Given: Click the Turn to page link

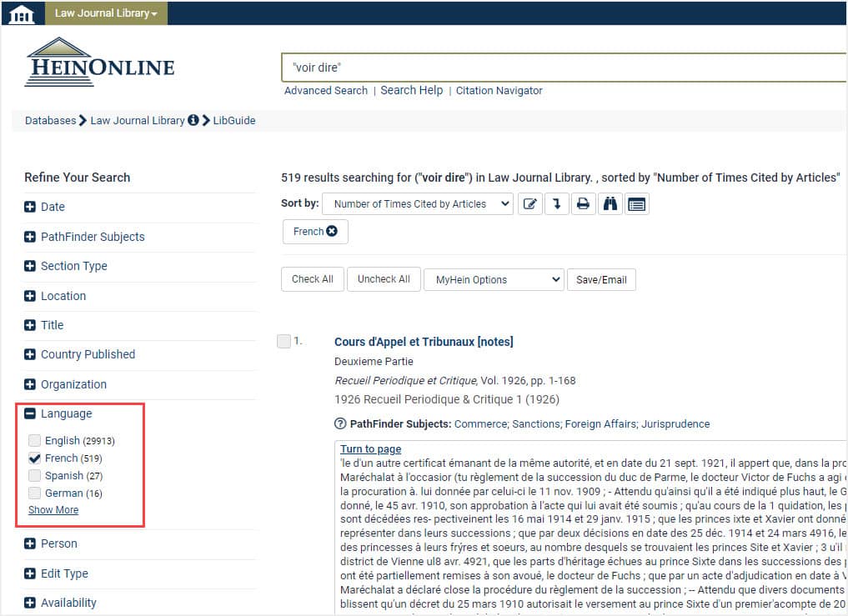Looking at the screenshot, I should [x=371, y=449].
